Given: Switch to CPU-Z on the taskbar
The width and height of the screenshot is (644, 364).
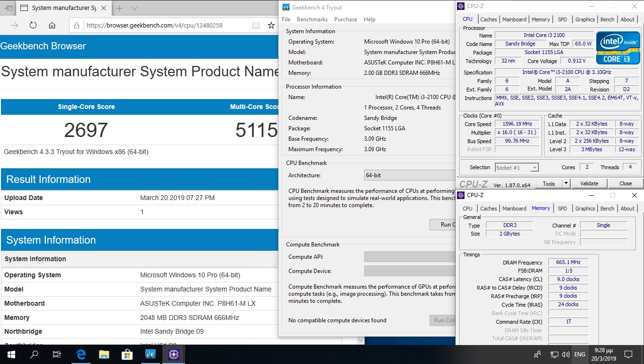Looking at the screenshot, I should pos(174,354).
